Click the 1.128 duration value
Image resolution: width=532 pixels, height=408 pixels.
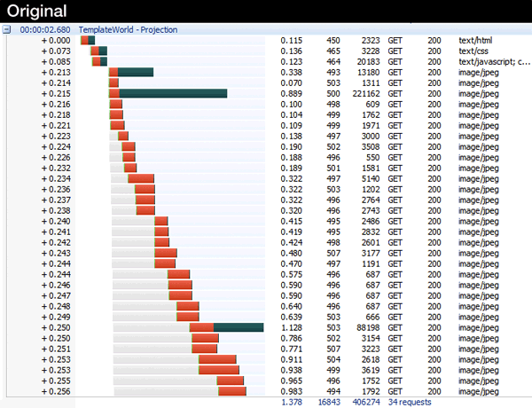point(292,327)
